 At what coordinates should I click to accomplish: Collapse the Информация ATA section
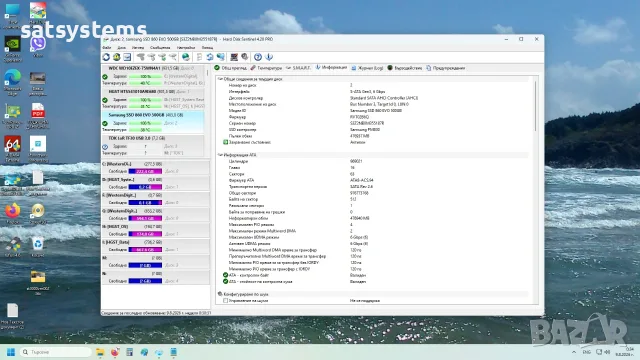220,155
